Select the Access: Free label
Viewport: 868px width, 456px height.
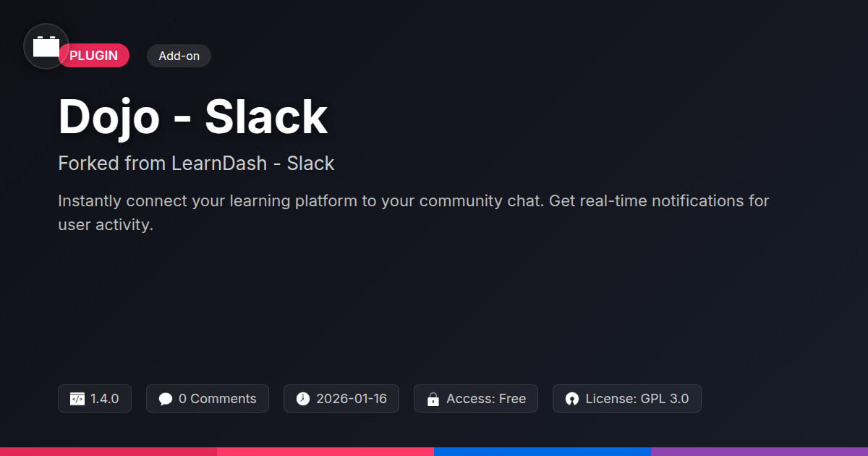coord(486,399)
